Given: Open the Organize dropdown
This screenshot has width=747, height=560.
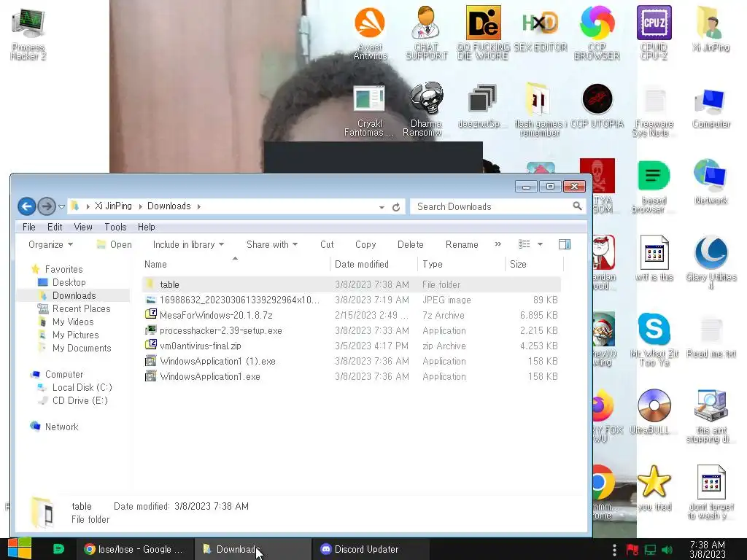Looking at the screenshot, I should (50, 244).
